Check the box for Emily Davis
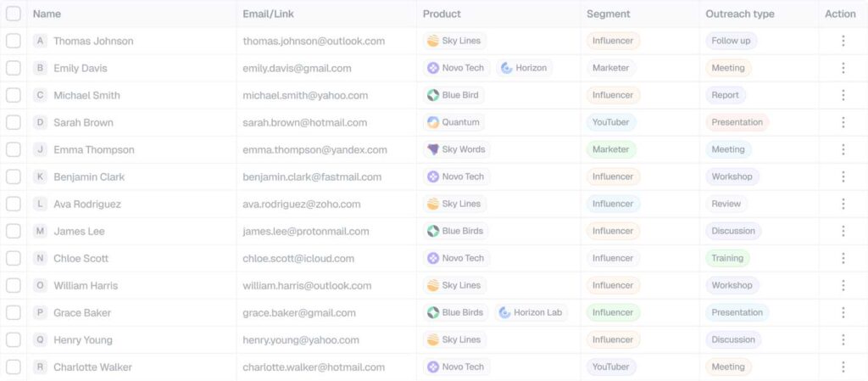868x381 pixels. [x=14, y=68]
